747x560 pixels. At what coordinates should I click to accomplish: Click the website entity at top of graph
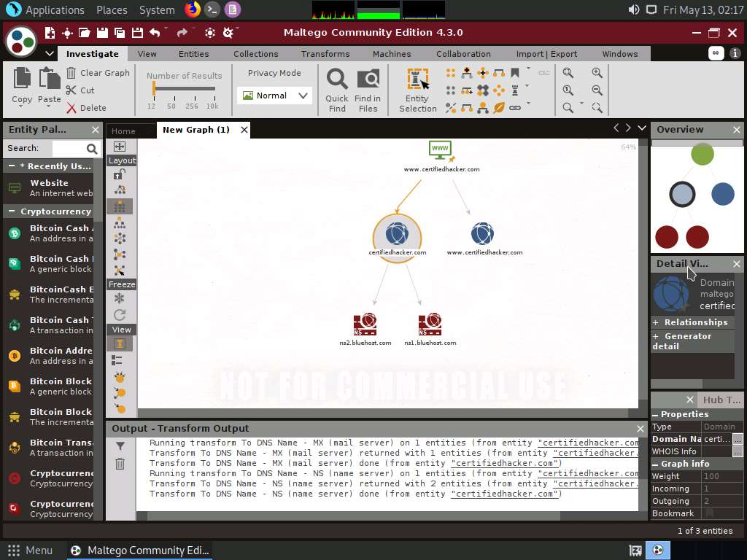441,156
